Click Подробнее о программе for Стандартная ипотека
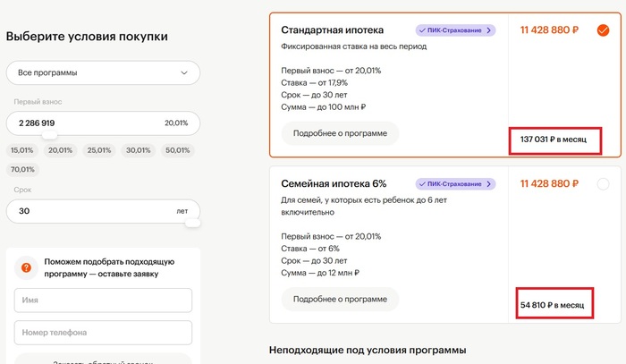626x364 pixels. tap(340, 133)
